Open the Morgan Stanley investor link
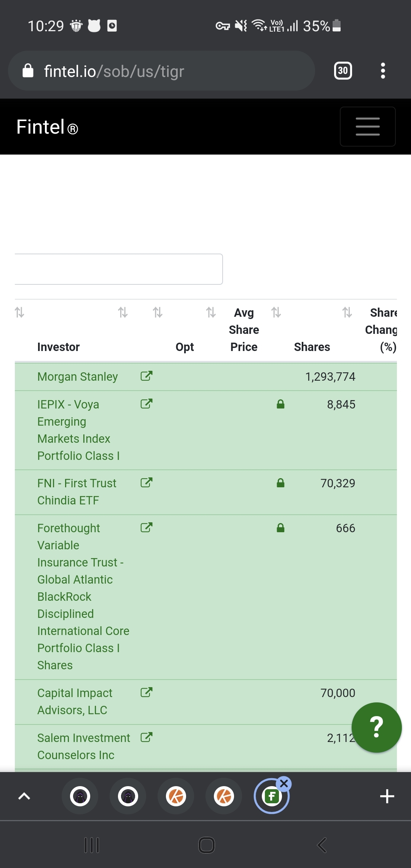This screenshot has height=868, width=411. point(78,377)
